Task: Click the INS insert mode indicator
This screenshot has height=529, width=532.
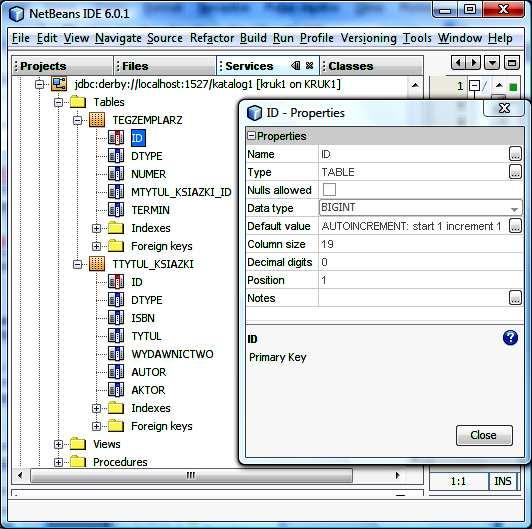Action: 503,481
